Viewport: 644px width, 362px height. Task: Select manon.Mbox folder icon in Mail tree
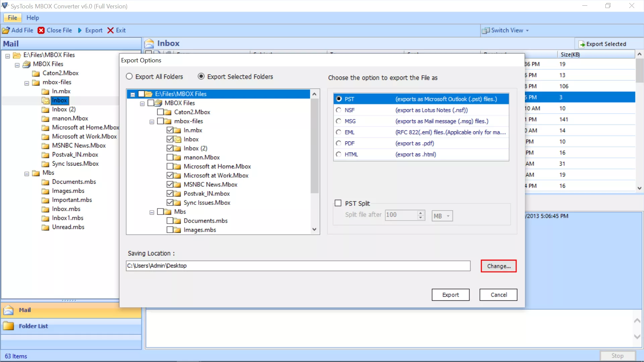(x=46, y=119)
